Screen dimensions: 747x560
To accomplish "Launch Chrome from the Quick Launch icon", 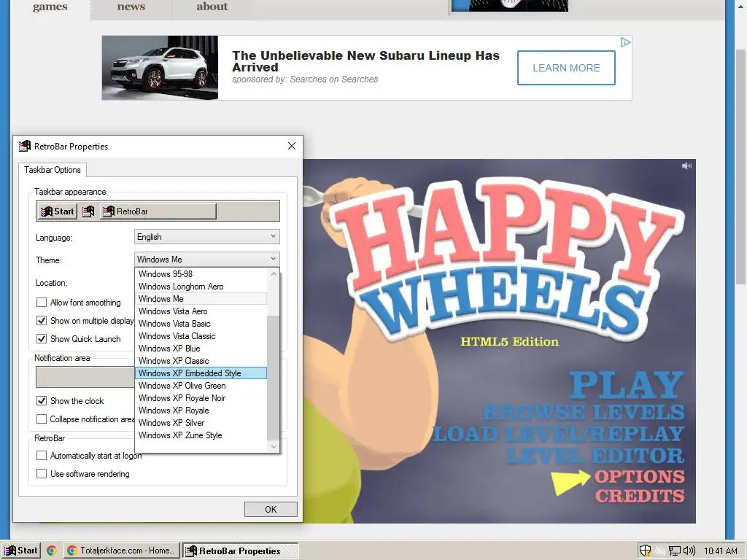I will [x=52, y=551].
